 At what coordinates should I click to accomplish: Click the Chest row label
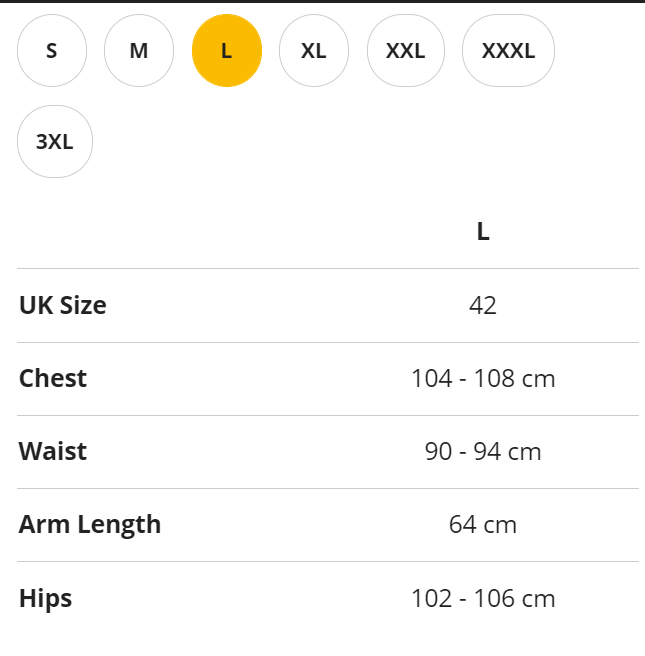53,378
